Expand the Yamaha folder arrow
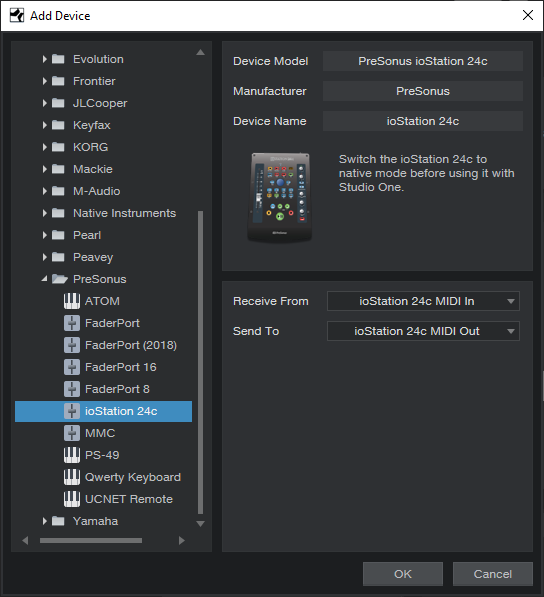The image size is (544, 597). pos(45,521)
